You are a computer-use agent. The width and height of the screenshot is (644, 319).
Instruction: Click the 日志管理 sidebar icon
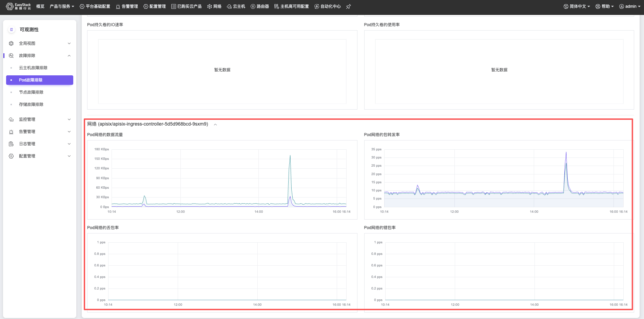point(11,144)
